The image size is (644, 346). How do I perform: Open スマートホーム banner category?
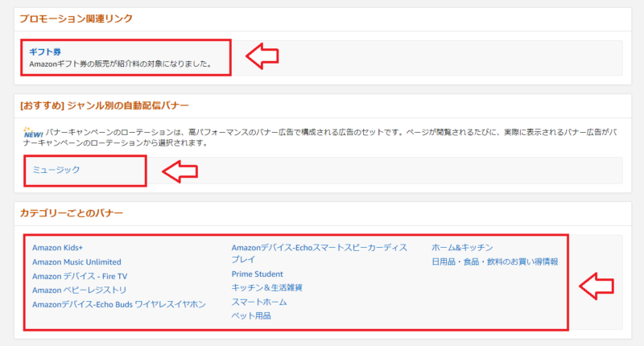259,302
